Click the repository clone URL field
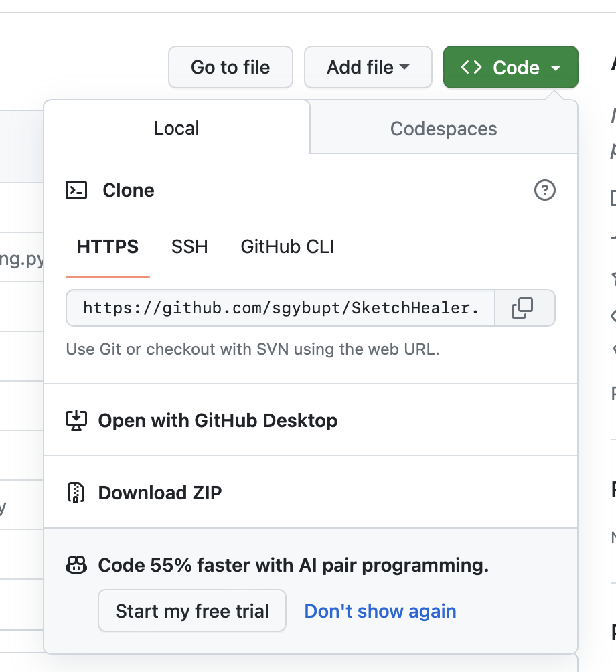Image resolution: width=616 pixels, height=672 pixels. click(x=281, y=308)
